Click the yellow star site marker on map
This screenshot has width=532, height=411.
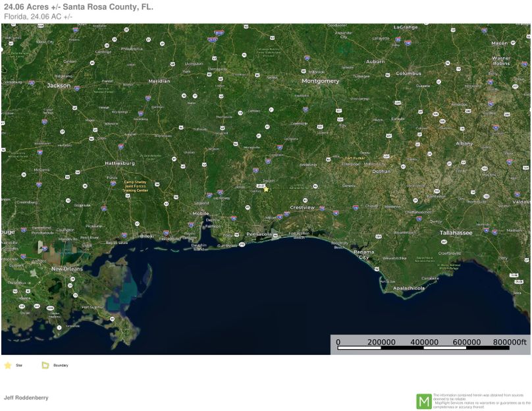[x=266, y=189]
